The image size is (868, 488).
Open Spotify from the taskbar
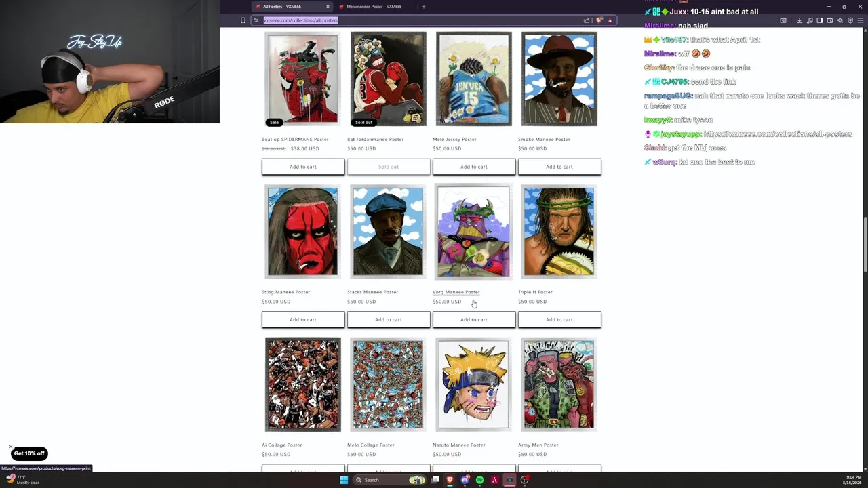pyautogui.click(x=479, y=480)
